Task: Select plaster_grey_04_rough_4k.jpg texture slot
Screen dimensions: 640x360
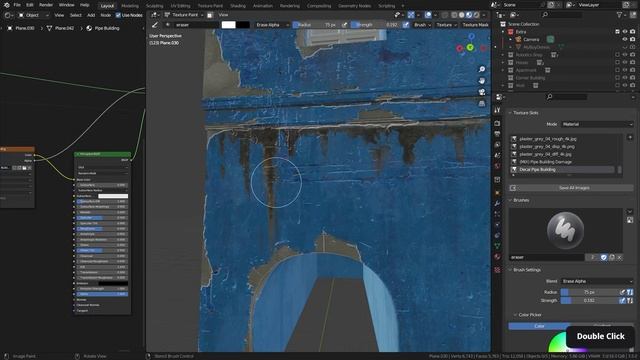Action: coord(563,139)
